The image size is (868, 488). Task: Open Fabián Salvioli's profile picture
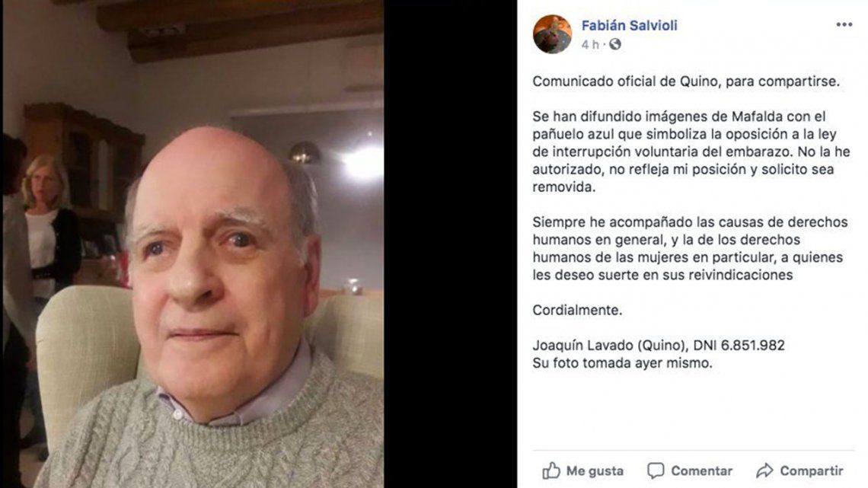pos(552,33)
